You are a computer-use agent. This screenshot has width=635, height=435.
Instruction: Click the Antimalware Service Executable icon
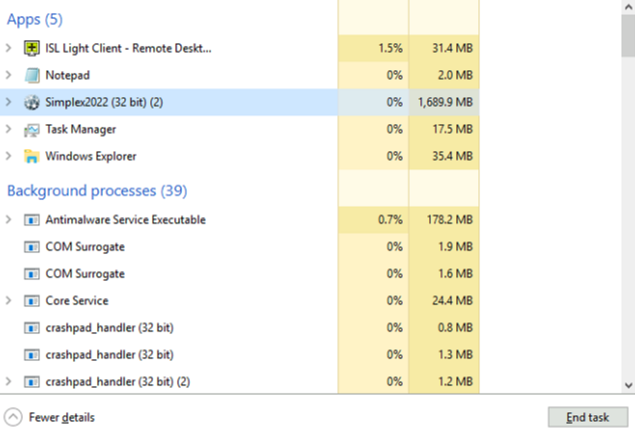(32, 220)
